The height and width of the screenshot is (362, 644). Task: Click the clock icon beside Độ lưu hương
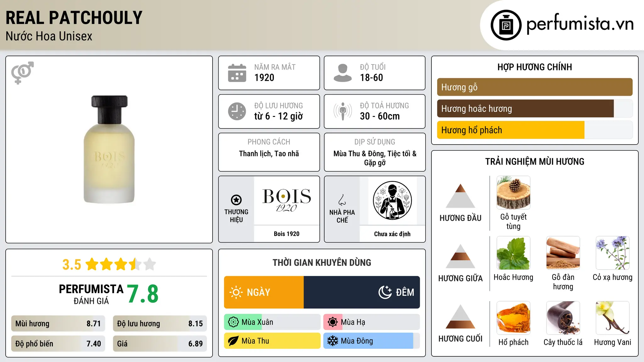(237, 111)
